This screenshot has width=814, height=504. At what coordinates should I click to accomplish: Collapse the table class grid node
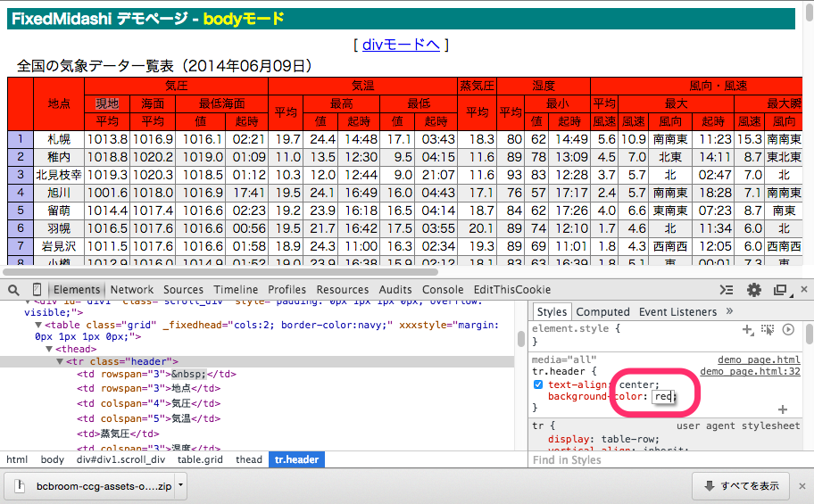click(x=38, y=325)
